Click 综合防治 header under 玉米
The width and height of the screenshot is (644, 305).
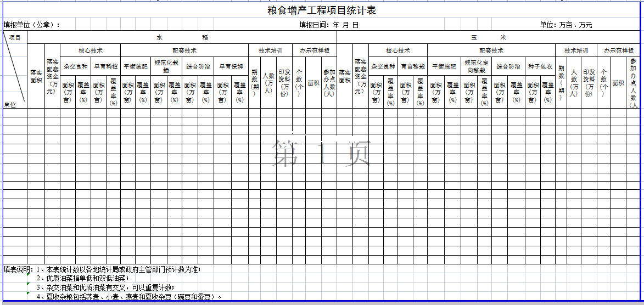point(508,66)
